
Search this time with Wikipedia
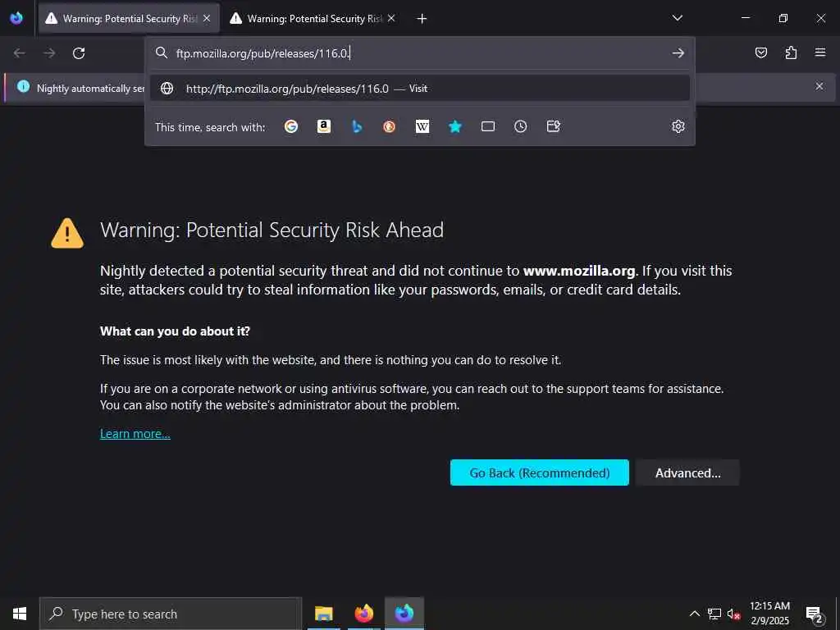pos(422,126)
